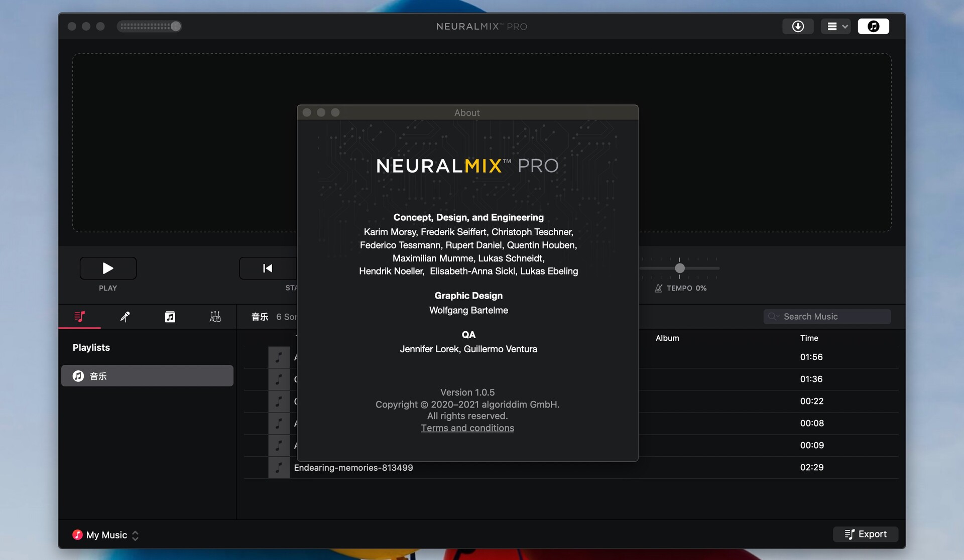Click the 00:09 time cell
Screen dimensions: 964x560
coord(812,446)
